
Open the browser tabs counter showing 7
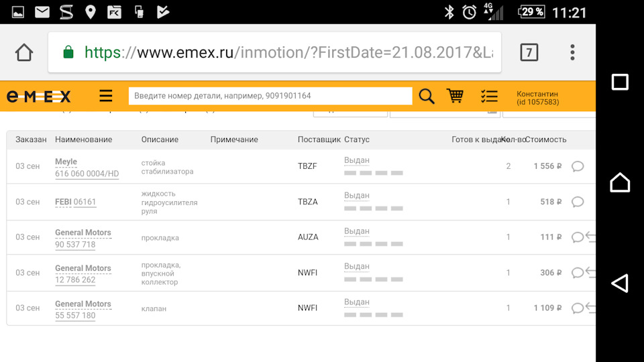[x=529, y=52]
